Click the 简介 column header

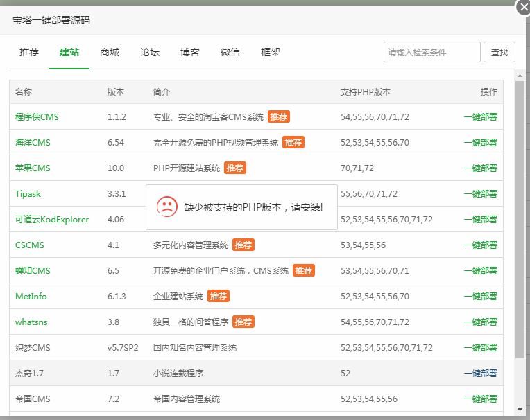[x=161, y=92]
